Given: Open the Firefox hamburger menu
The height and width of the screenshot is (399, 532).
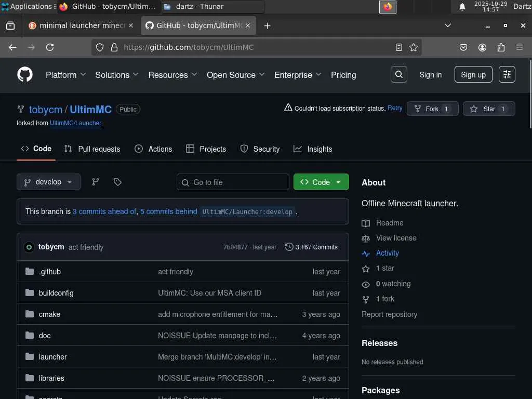Looking at the screenshot, I should pos(520,47).
